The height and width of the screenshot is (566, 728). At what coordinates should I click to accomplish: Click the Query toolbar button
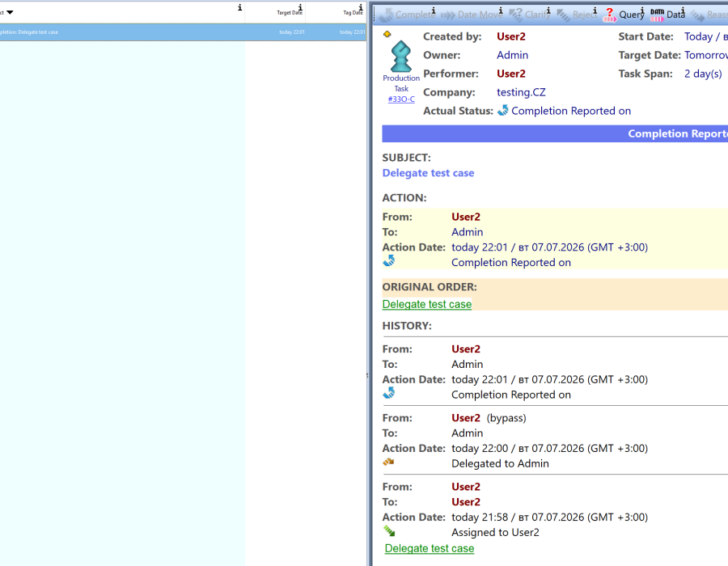tap(624, 15)
